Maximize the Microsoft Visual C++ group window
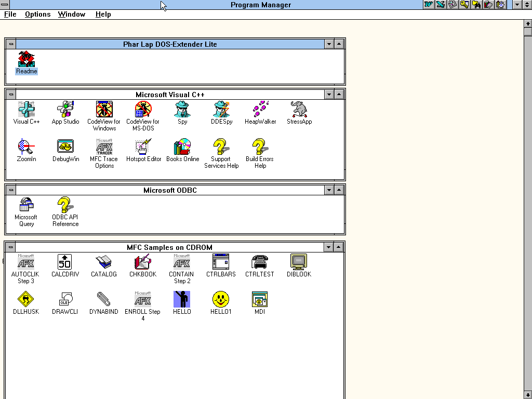Image resolution: width=532 pixels, height=399 pixels. pos(339,95)
